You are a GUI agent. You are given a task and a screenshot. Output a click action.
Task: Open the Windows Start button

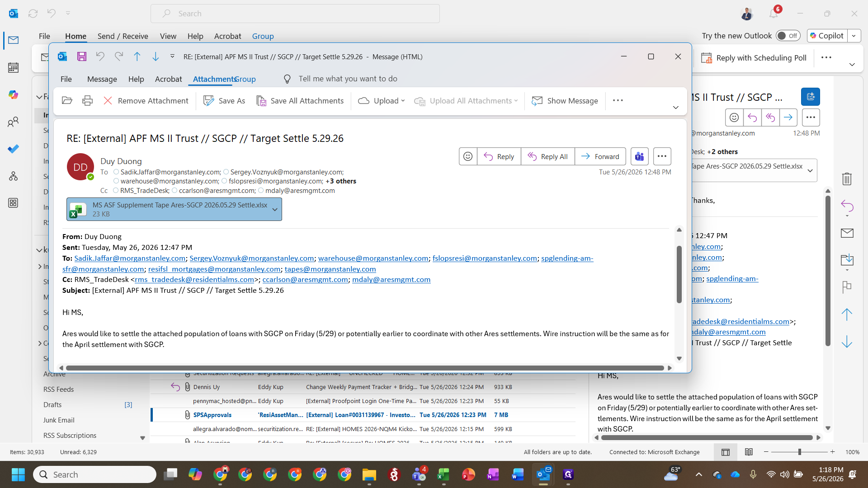click(18, 474)
